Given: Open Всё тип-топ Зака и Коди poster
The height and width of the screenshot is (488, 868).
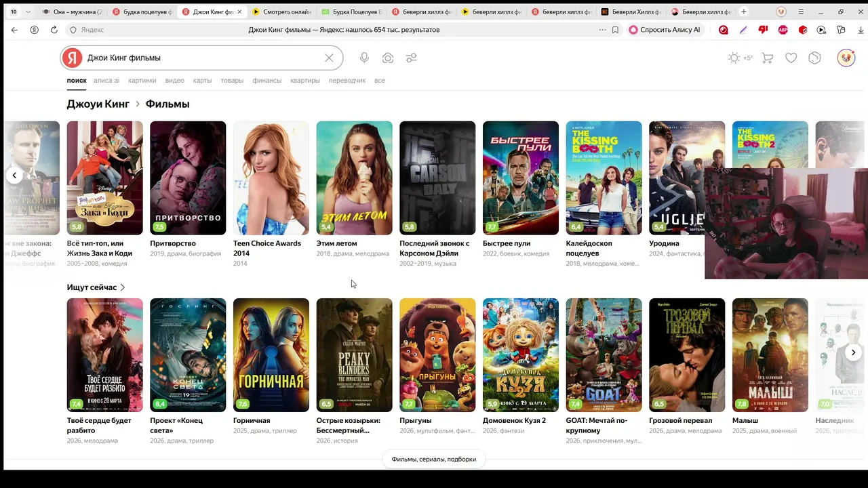Looking at the screenshot, I should [x=105, y=178].
